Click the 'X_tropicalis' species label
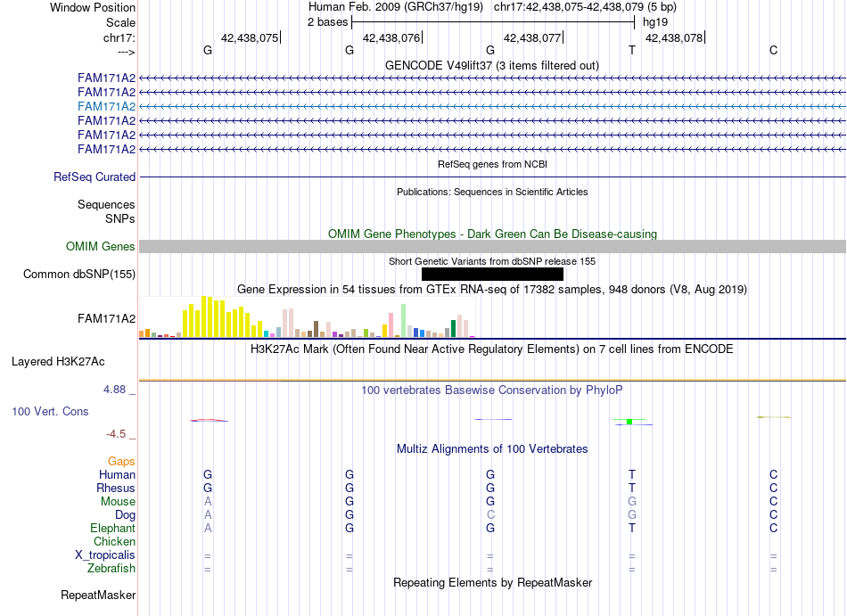The width and height of the screenshot is (847, 616). pos(105,555)
